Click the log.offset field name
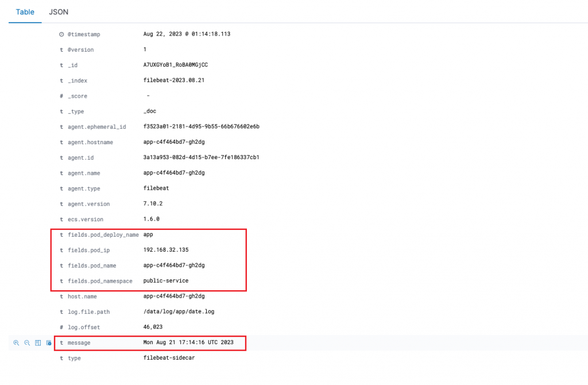 click(84, 327)
